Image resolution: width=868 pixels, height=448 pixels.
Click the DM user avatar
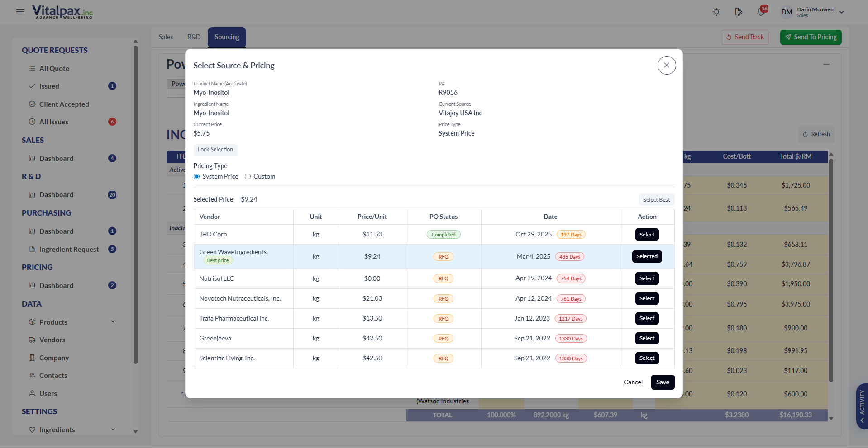pyautogui.click(x=787, y=12)
